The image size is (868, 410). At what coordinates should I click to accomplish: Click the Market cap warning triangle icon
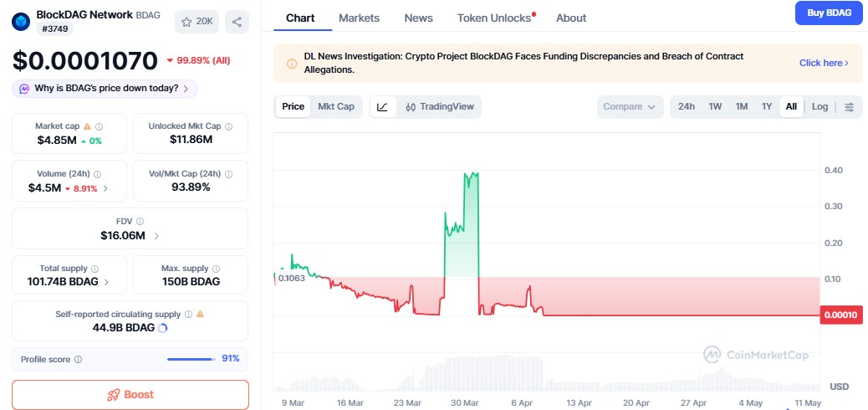[x=87, y=126]
